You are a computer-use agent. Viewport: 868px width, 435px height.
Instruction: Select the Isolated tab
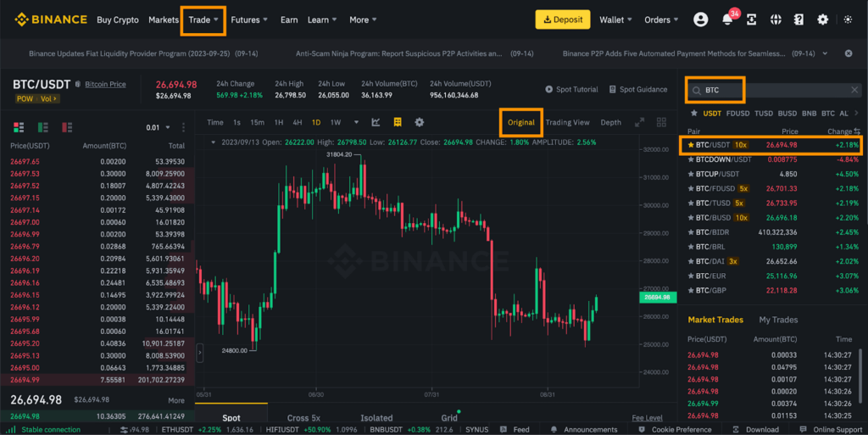coord(376,418)
